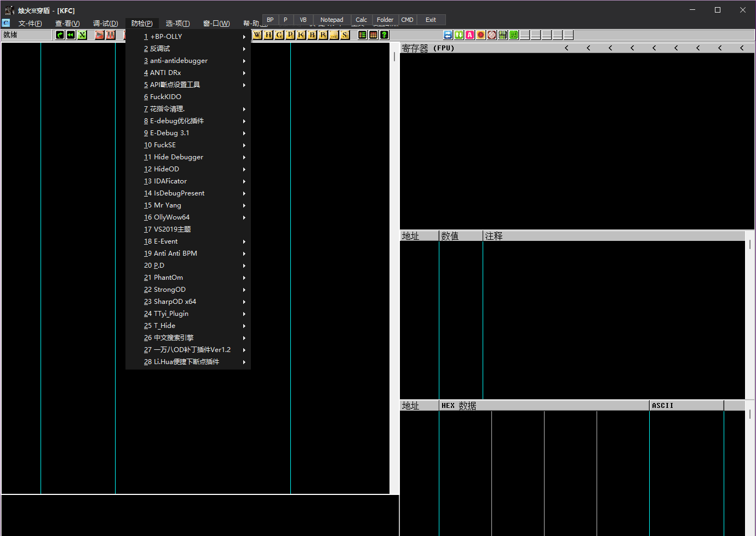Click the red circle record toolbar icon
Image resolution: width=756 pixels, height=536 pixels.
coord(480,35)
